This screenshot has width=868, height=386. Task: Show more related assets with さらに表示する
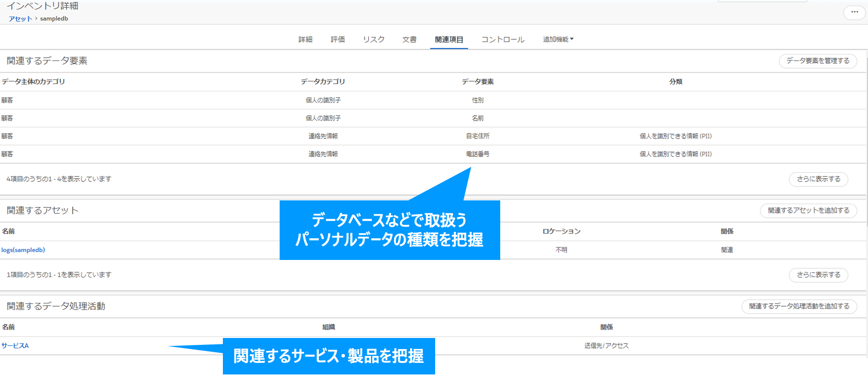818,275
